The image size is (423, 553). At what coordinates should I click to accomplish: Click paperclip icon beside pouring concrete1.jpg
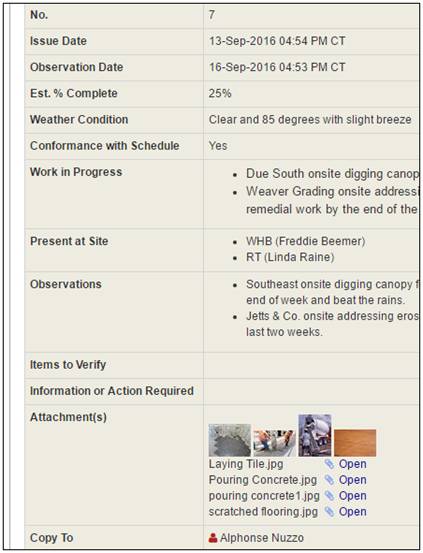(x=329, y=496)
